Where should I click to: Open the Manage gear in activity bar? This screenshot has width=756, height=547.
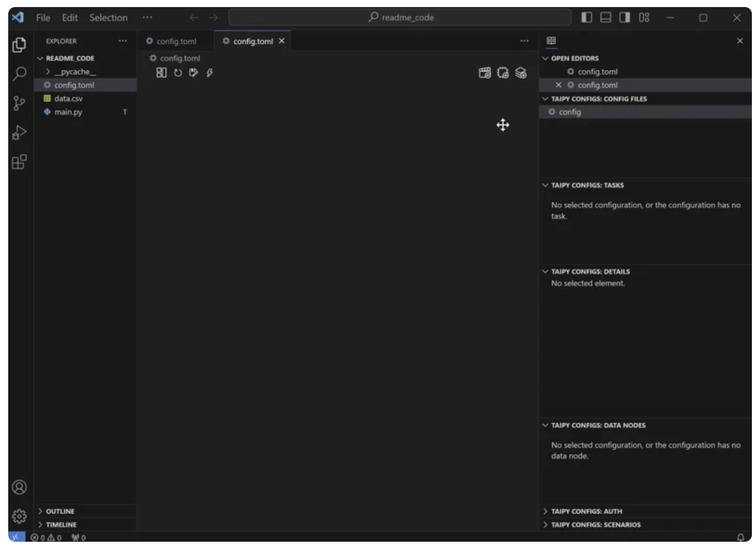[20, 516]
